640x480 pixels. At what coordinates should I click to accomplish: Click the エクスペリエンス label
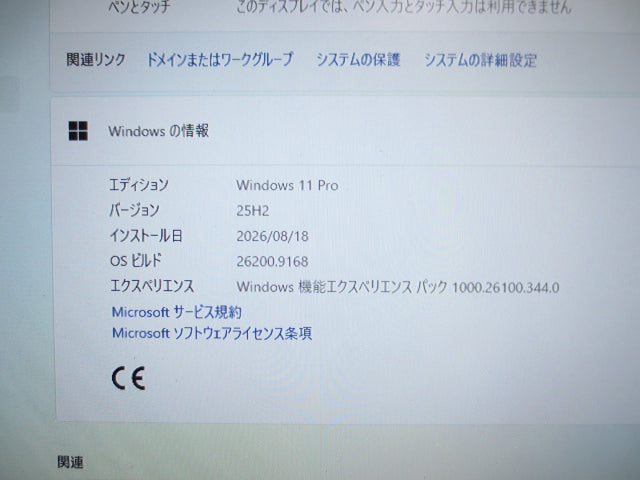[152, 286]
